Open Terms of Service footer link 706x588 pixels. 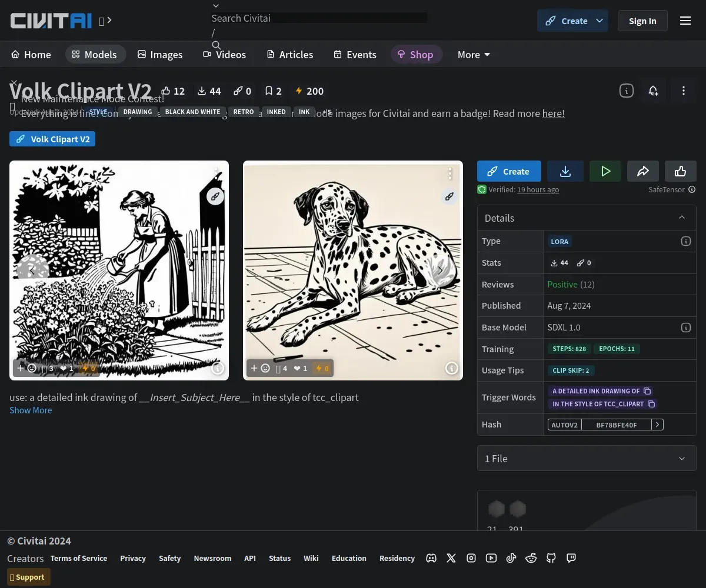click(x=79, y=558)
